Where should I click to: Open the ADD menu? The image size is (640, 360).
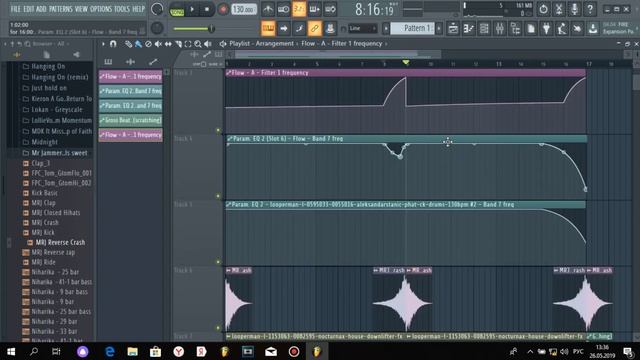[x=41, y=9]
